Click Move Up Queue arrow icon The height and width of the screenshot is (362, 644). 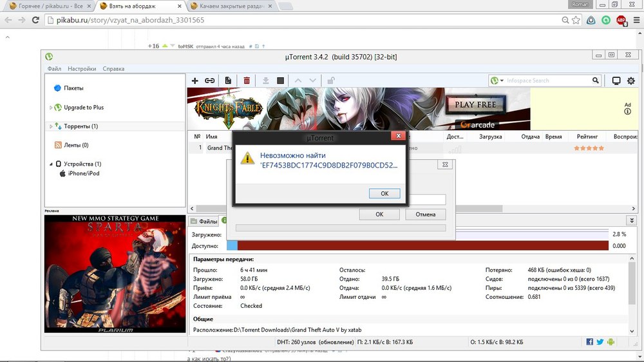point(298,81)
